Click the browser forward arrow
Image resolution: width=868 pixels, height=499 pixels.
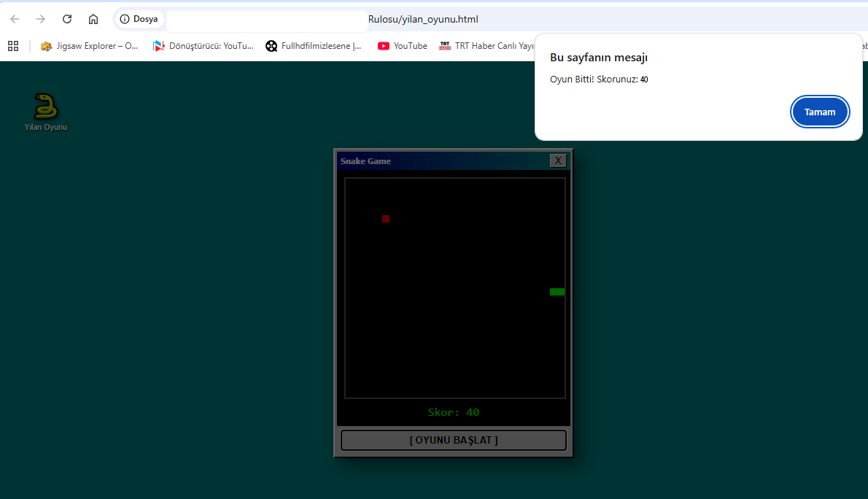coord(41,19)
